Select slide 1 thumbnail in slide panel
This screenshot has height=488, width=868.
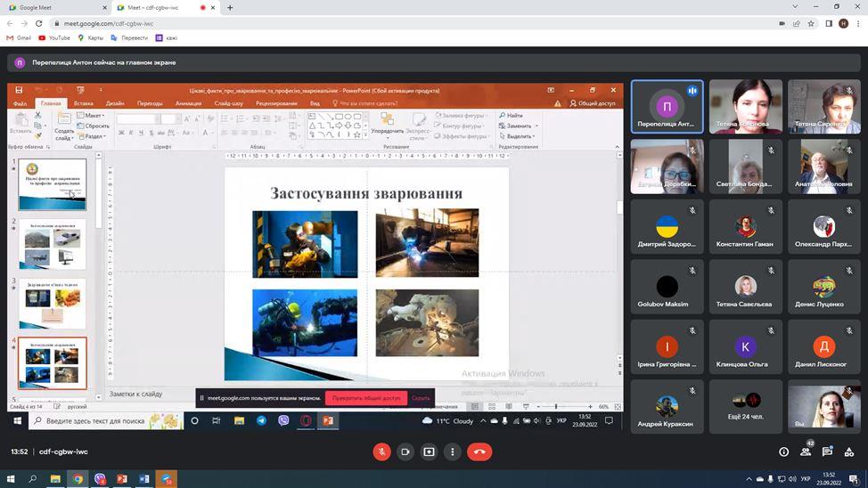pyautogui.click(x=52, y=184)
